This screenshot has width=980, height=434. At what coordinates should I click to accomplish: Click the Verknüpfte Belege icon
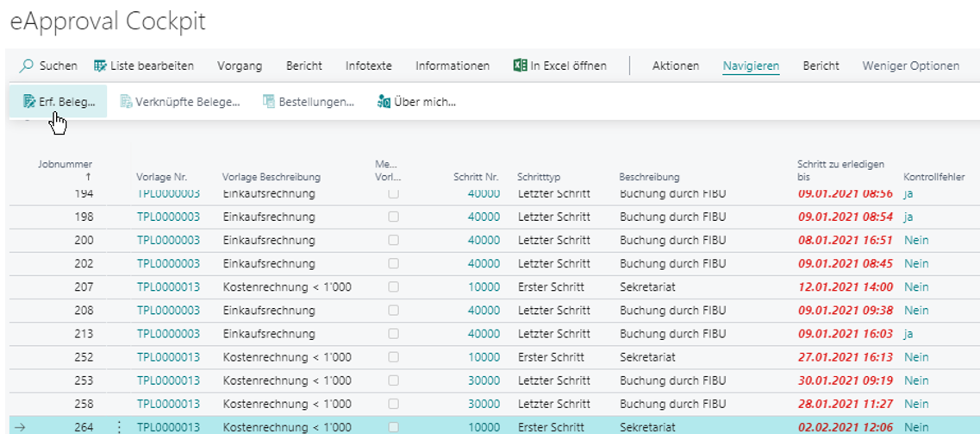click(x=127, y=102)
